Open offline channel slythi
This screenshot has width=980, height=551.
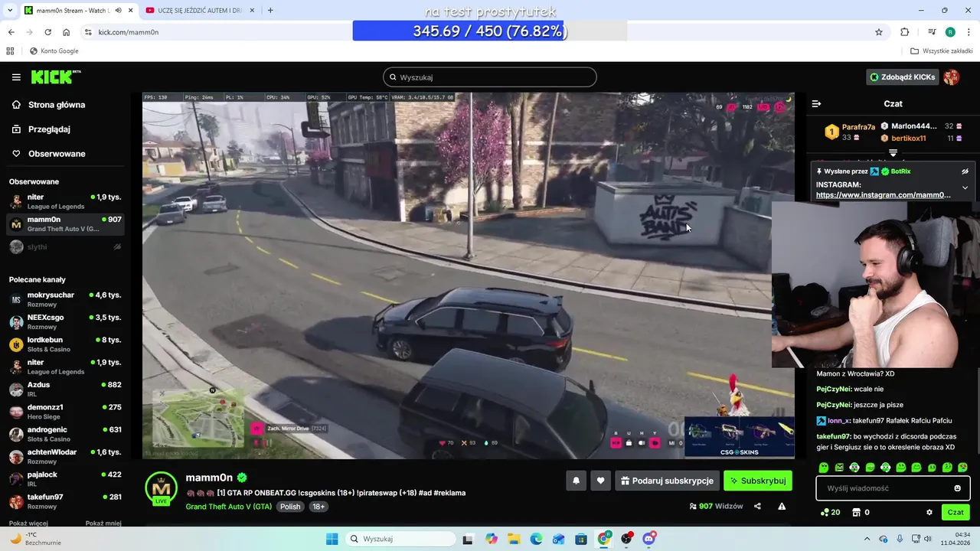coord(64,247)
